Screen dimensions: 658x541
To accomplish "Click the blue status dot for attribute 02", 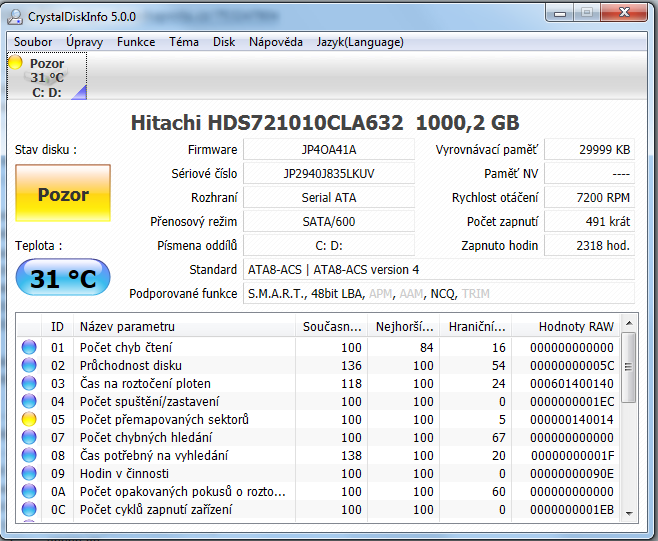I will (x=29, y=365).
